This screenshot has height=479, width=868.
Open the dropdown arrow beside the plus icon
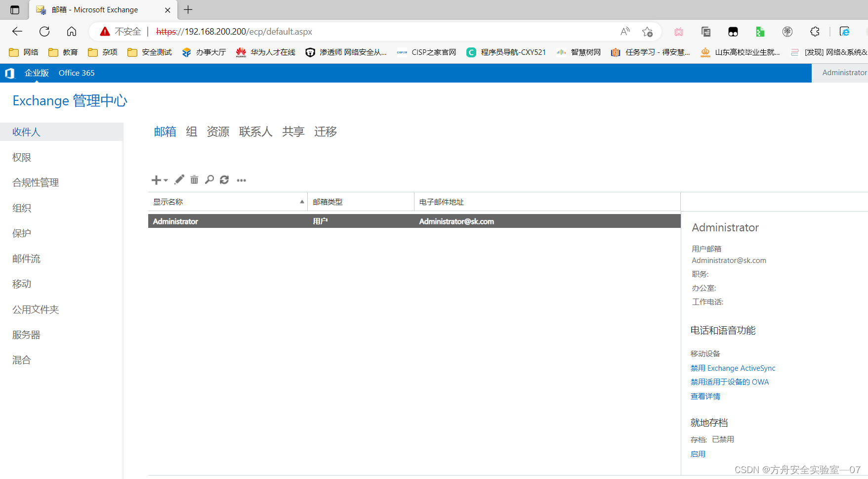pos(166,180)
